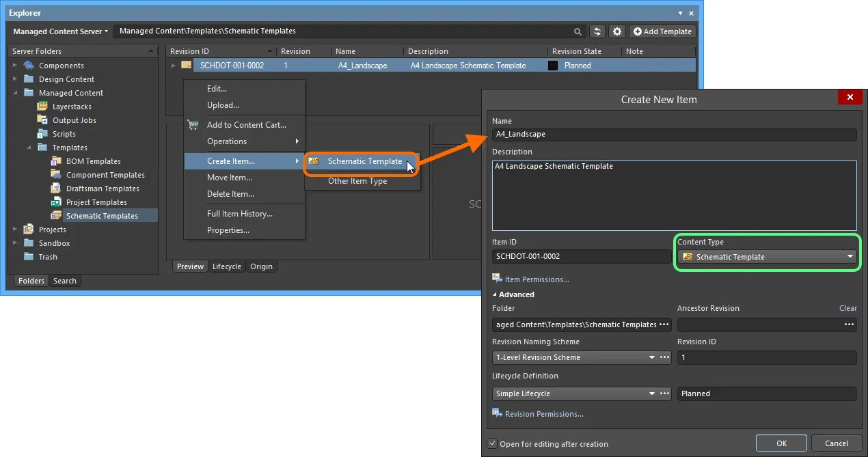Screen dimensions: 868x457
Task: Select the Trash folder
Action: pos(48,257)
